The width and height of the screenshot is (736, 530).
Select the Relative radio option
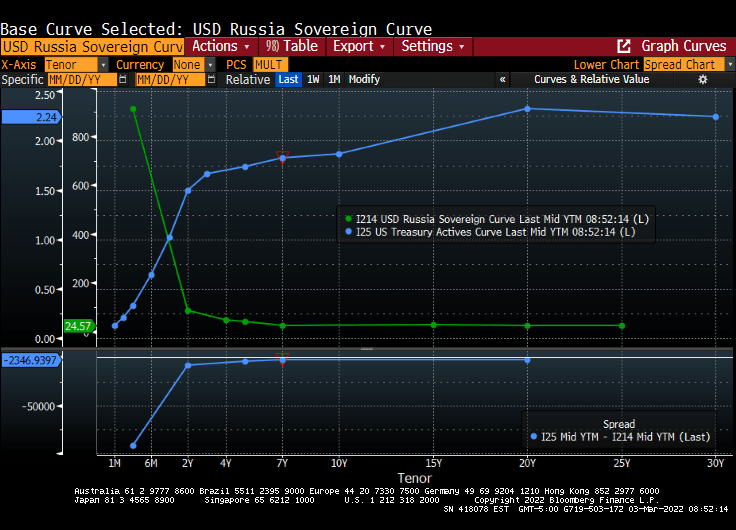pos(248,79)
